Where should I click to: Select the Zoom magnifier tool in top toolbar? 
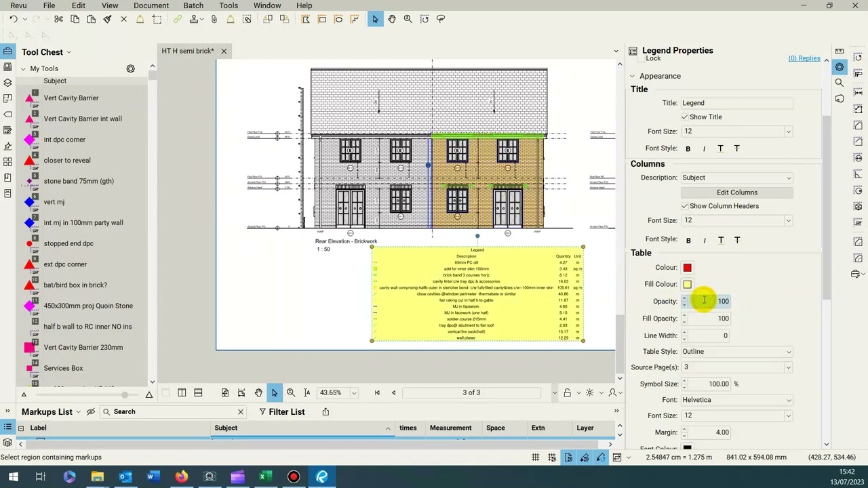(x=408, y=20)
